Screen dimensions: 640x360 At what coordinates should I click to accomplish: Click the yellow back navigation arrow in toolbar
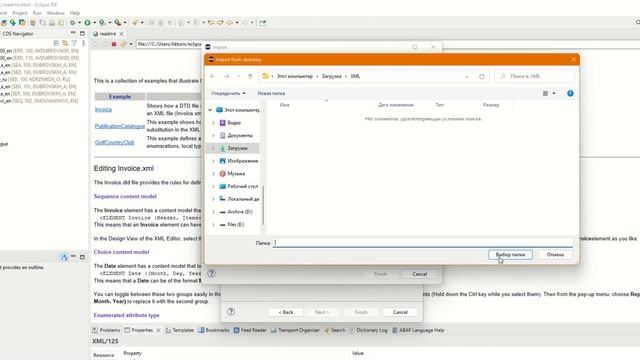pos(230,23)
